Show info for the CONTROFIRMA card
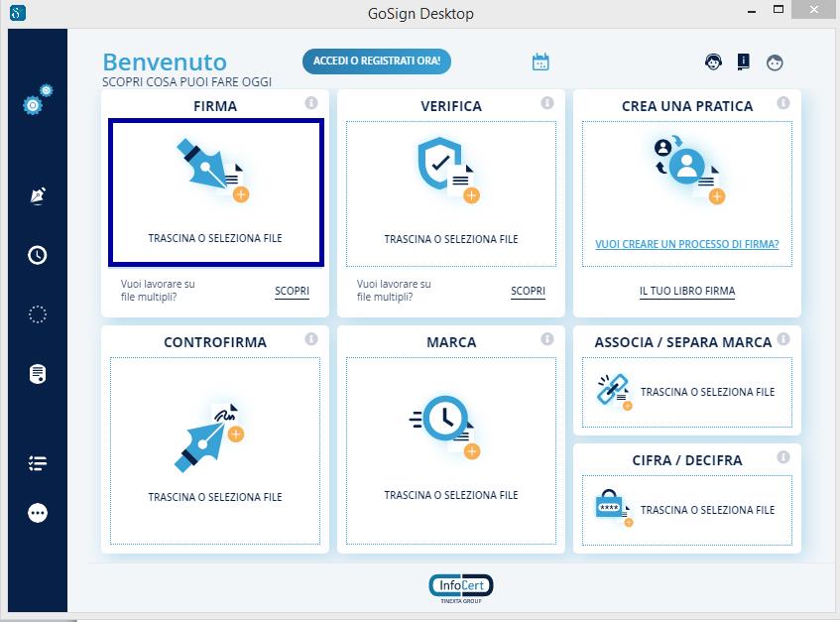 [x=311, y=339]
